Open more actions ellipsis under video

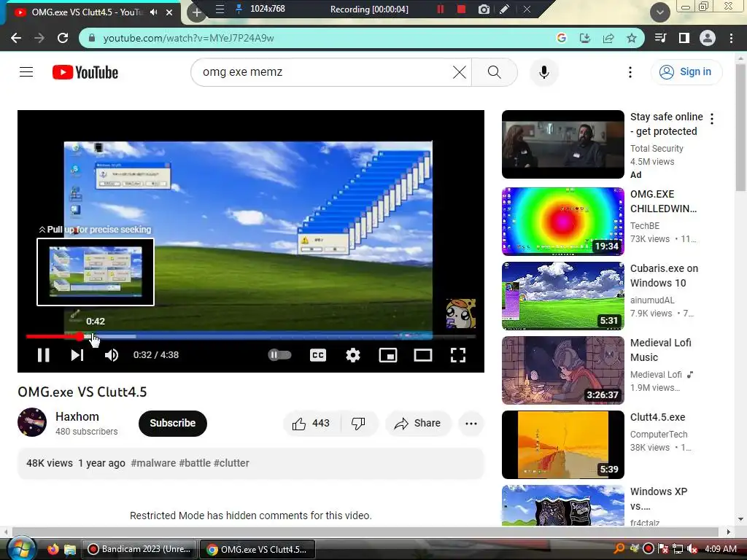click(x=471, y=423)
